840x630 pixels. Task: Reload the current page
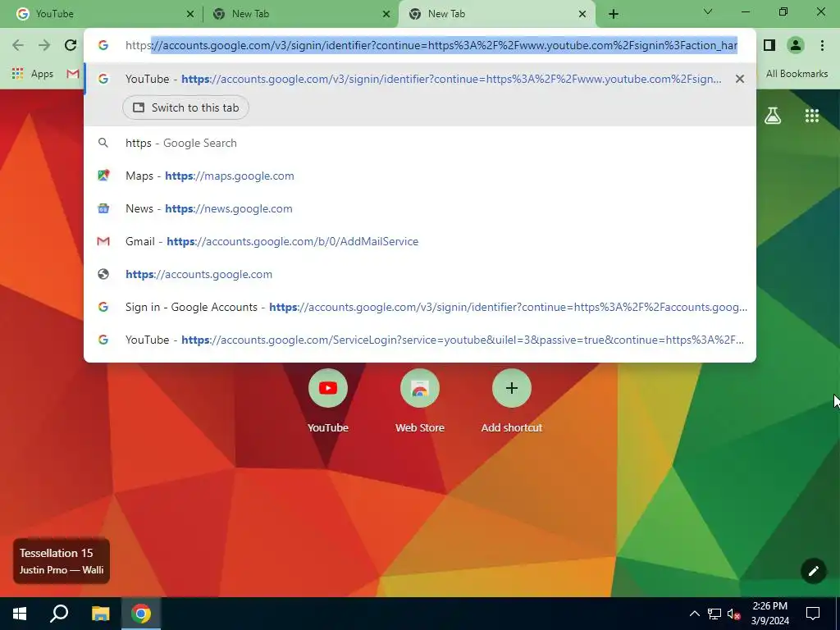coord(71,46)
